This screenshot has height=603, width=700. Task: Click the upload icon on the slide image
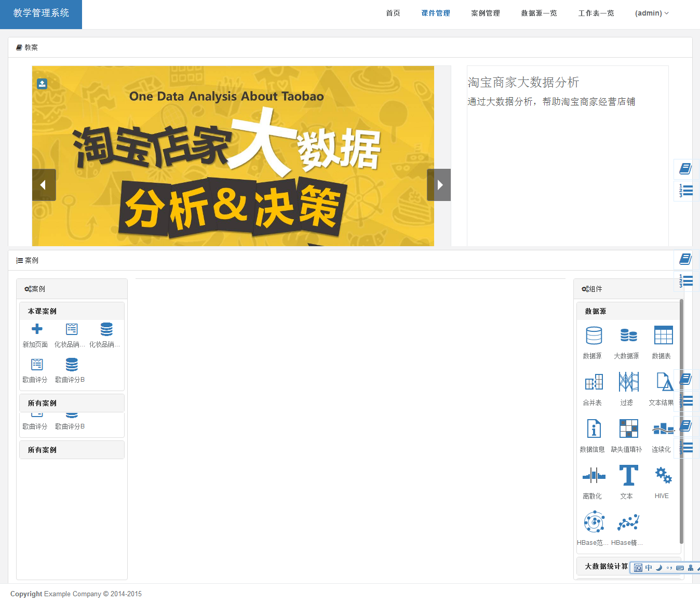point(42,84)
